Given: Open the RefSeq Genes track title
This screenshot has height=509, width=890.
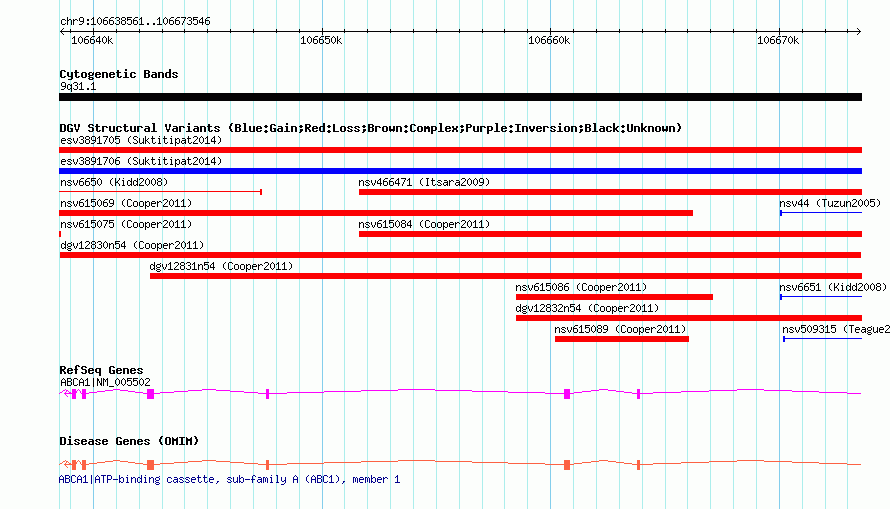Looking at the screenshot, I should (x=101, y=370).
